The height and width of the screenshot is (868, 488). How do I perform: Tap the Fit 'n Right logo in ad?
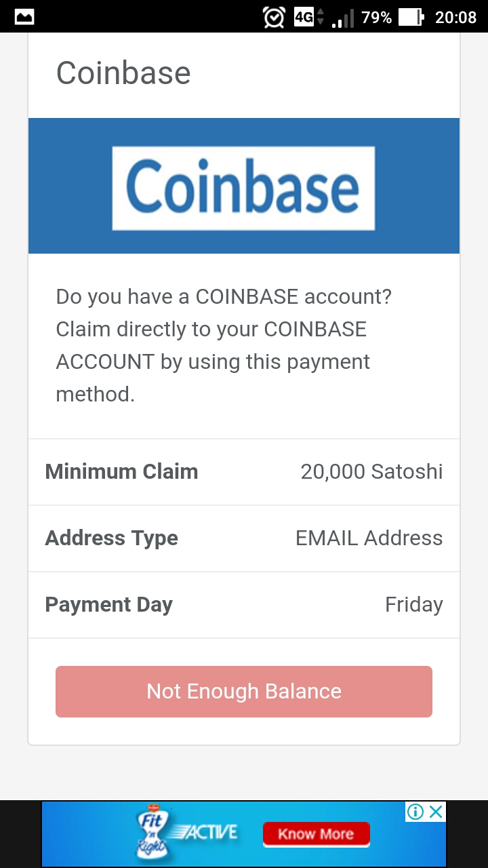click(x=153, y=833)
